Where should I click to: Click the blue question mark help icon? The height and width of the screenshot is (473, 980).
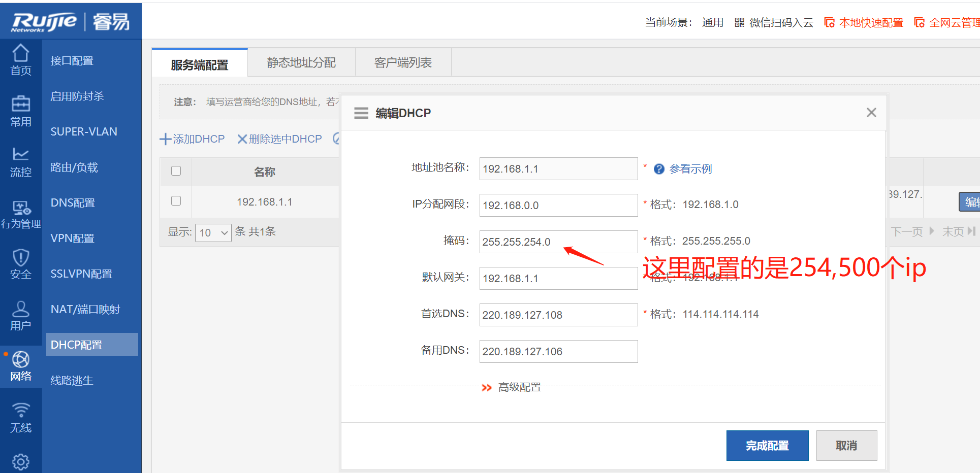coord(659,169)
